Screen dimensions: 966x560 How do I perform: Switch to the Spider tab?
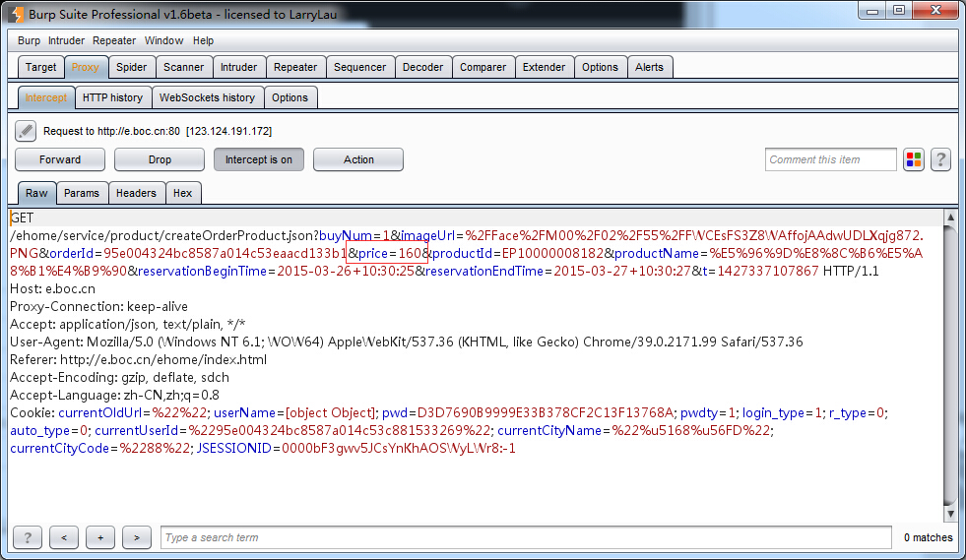(131, 67)
